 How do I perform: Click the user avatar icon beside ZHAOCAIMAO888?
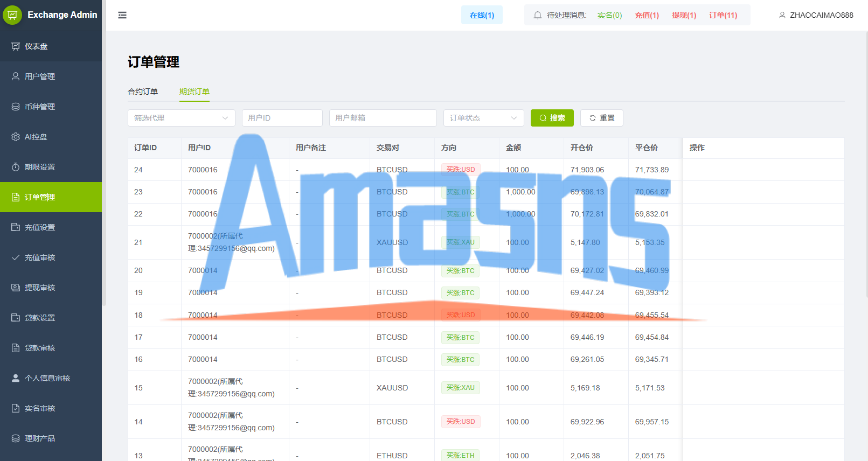click(782, 15)
